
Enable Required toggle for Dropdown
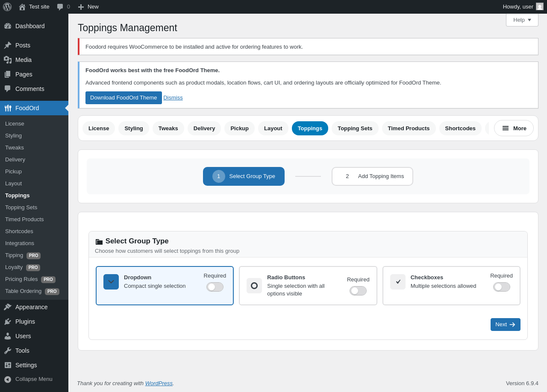pyautogui.click(x=215, y=287)
